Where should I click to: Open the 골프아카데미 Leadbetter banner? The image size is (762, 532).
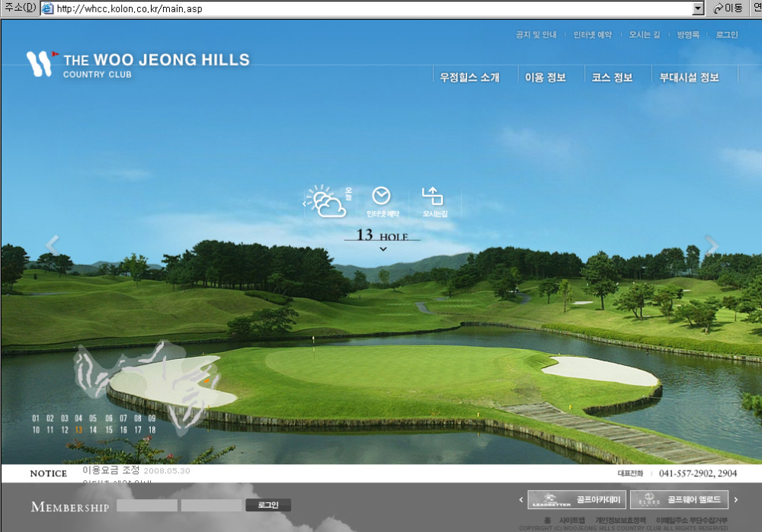point(577,499)
